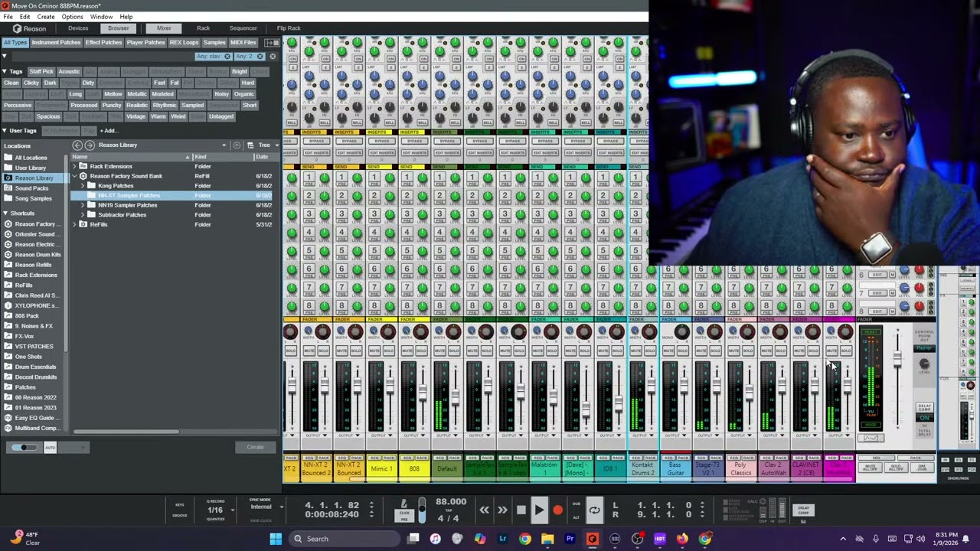Select Sound Packs location

(x=31, y=188)
